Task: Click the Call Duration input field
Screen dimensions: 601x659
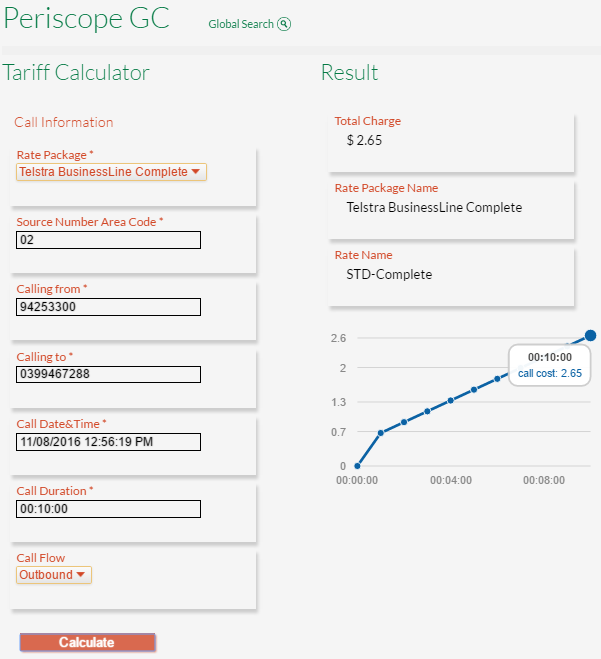Action: [108, 509]
